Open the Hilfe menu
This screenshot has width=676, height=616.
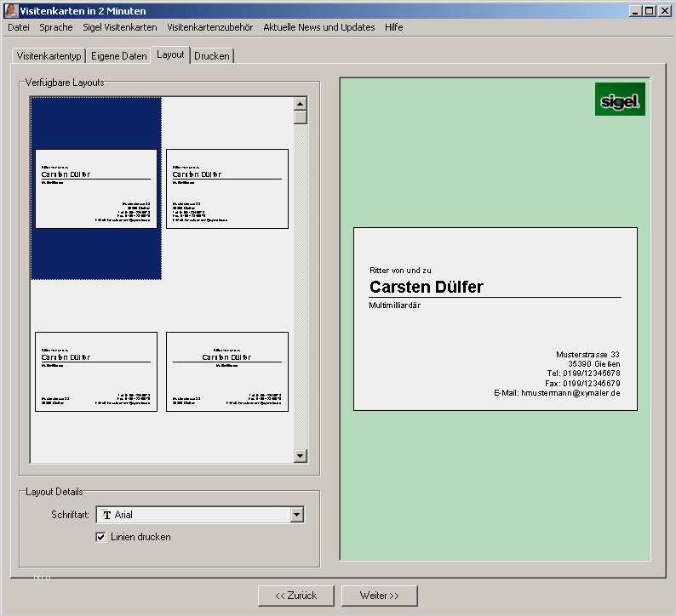394,27
